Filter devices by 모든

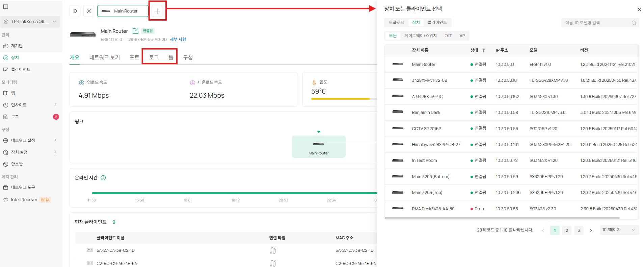point(393,36)
